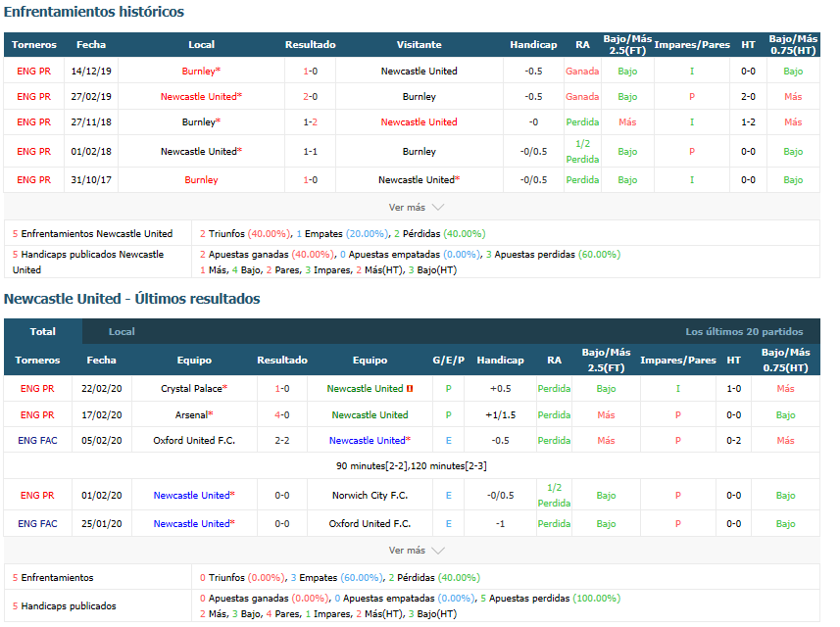Click the 2-0 result on 27/02/19 row
The height and width of the screenshot is (627, 840).
(x=310, y=96)
